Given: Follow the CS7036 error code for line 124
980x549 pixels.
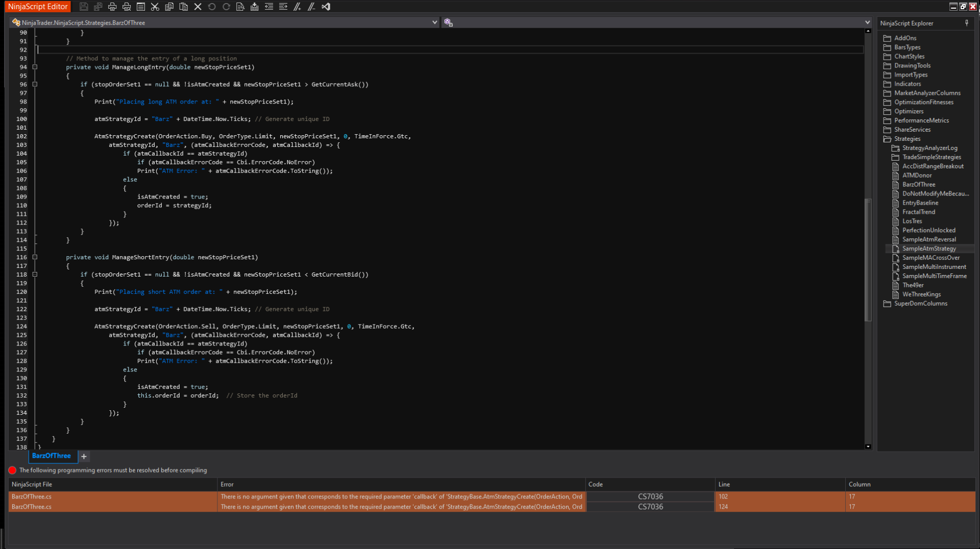Looking at the screenshot, I should click(650, 507).
